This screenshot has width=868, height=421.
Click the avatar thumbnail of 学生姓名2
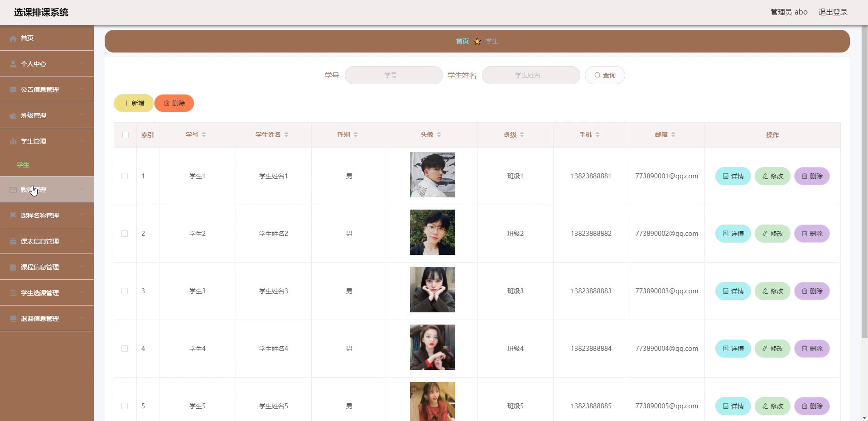pyautogui.click(x=433, y=232)
